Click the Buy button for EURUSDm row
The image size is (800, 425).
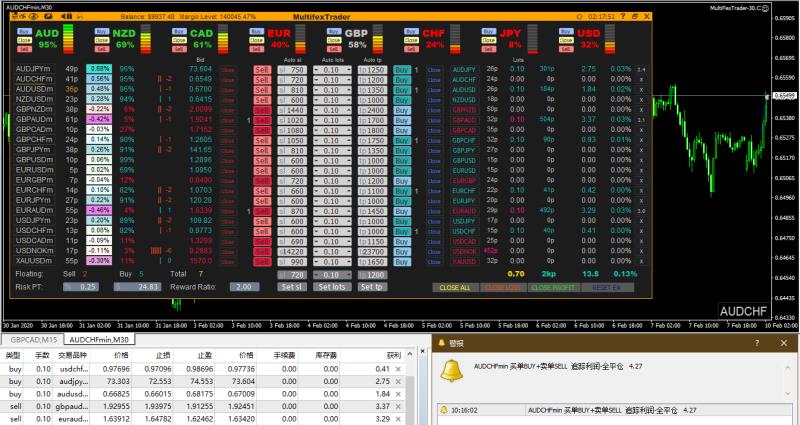point(402,171)
